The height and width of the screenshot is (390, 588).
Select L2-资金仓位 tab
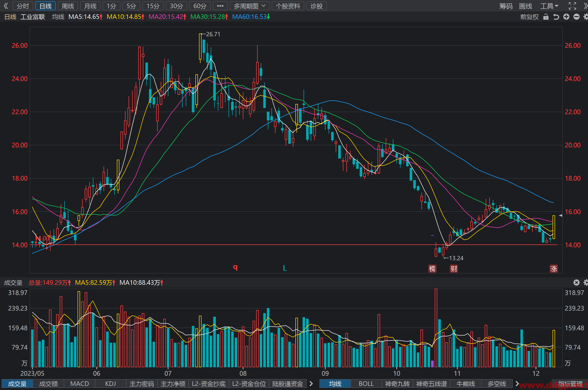pyautogui.click(x=249, y=384)
